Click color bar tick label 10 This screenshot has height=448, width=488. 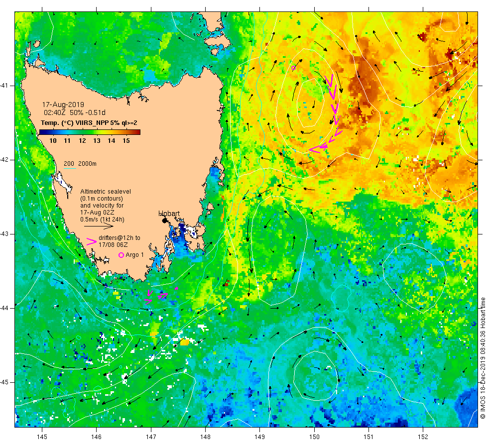(53, 140)
